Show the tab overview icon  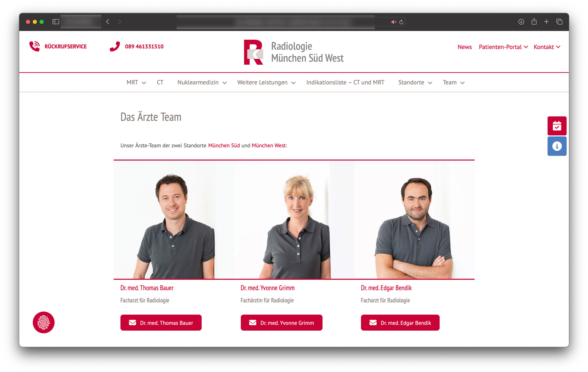tap(559, 22)
